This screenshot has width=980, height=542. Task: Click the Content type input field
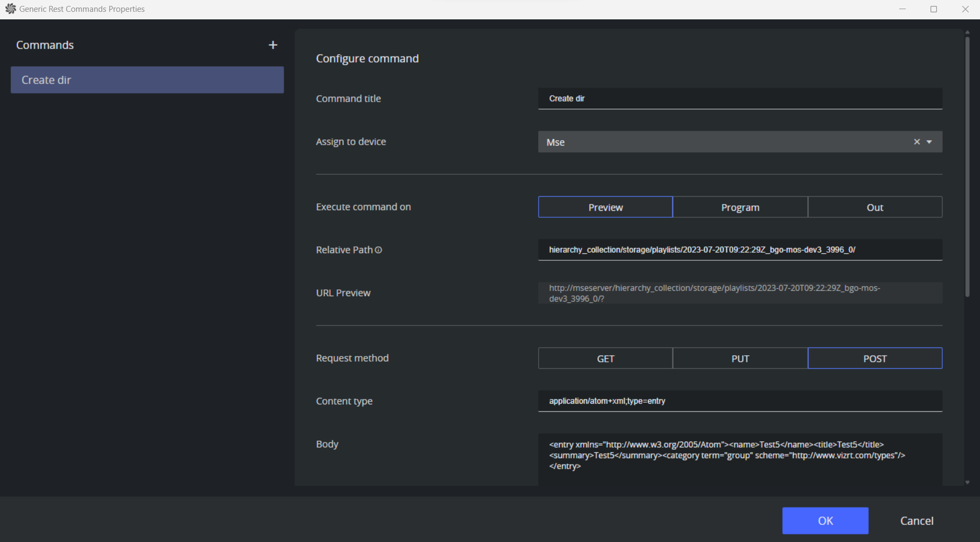coord(740,401)
